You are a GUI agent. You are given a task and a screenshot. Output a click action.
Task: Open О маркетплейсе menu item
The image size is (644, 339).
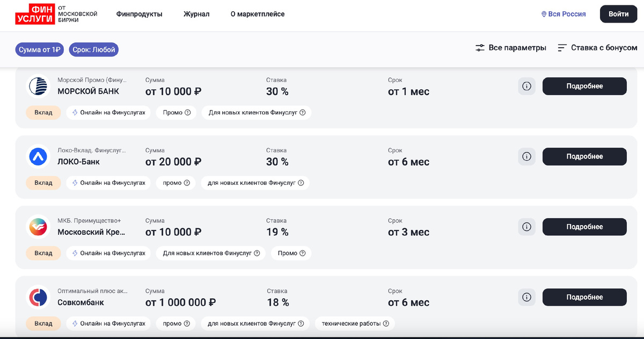pyautogui.click(x=258, y=14)
